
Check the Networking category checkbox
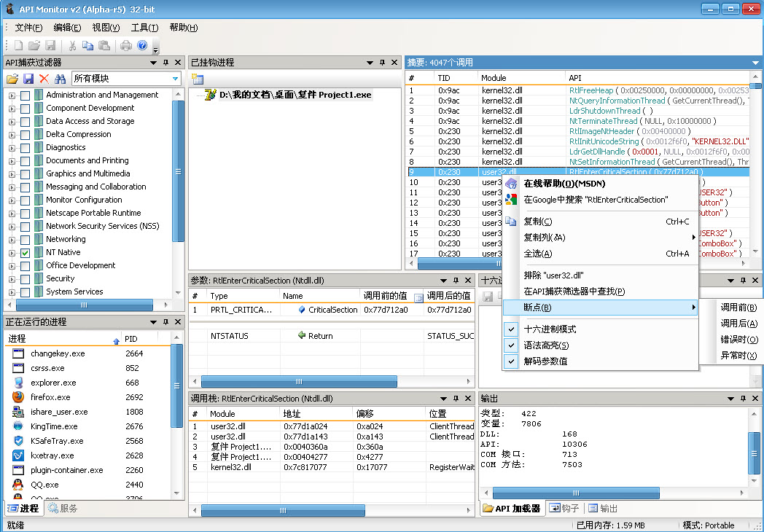pos(26,239)
